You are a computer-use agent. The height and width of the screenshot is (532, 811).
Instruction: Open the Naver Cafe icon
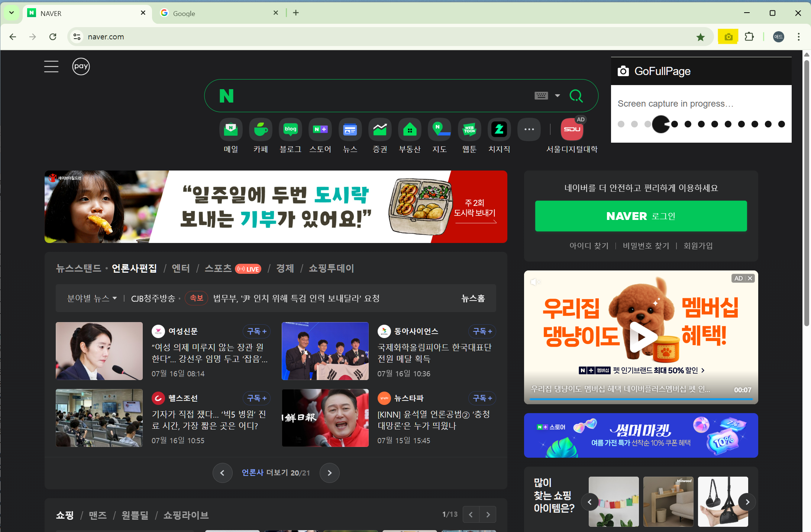(261, 130)
